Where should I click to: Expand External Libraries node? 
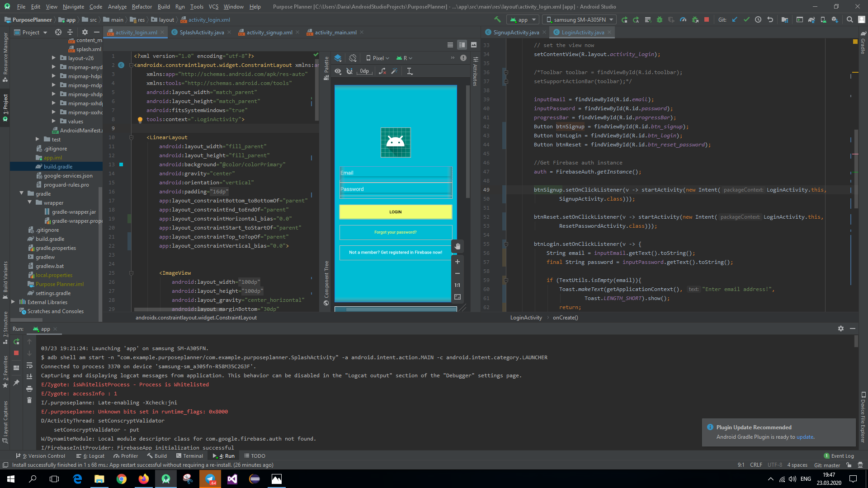pyautogui.click(x=13, y=302)
